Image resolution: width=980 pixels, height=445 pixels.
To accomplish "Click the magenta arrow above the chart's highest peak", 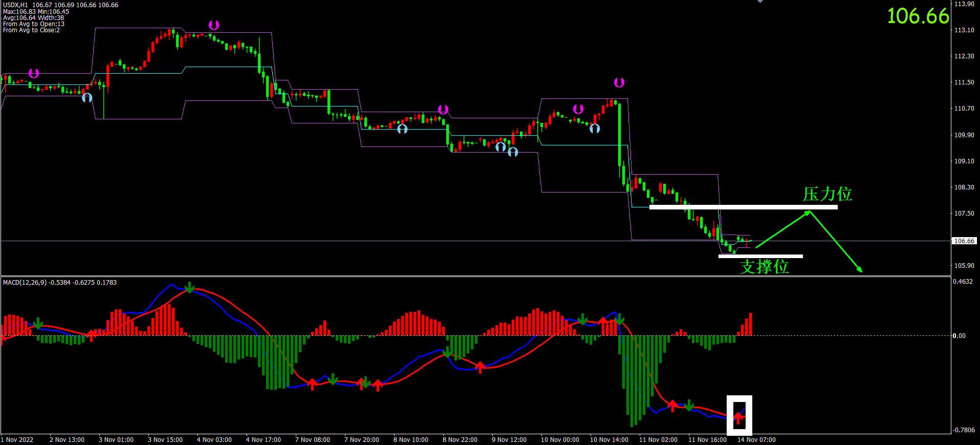I will click(x=214, y=25).
